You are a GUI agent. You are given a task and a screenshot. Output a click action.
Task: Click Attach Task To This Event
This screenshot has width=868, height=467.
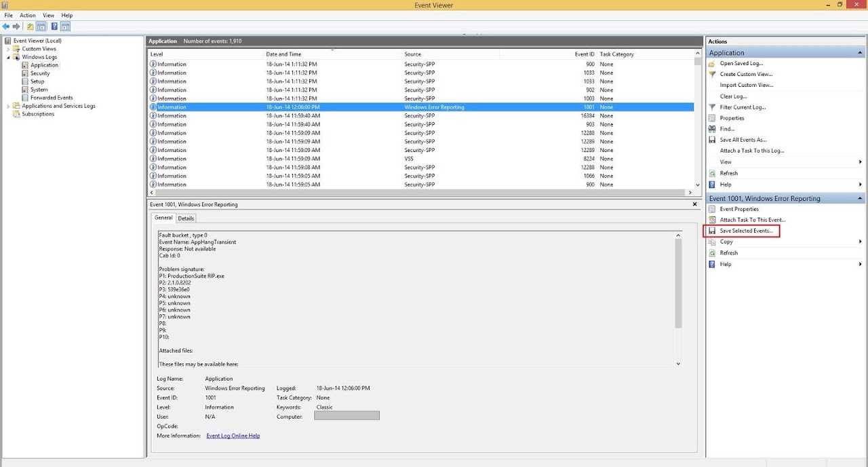(x=753, y=220)
